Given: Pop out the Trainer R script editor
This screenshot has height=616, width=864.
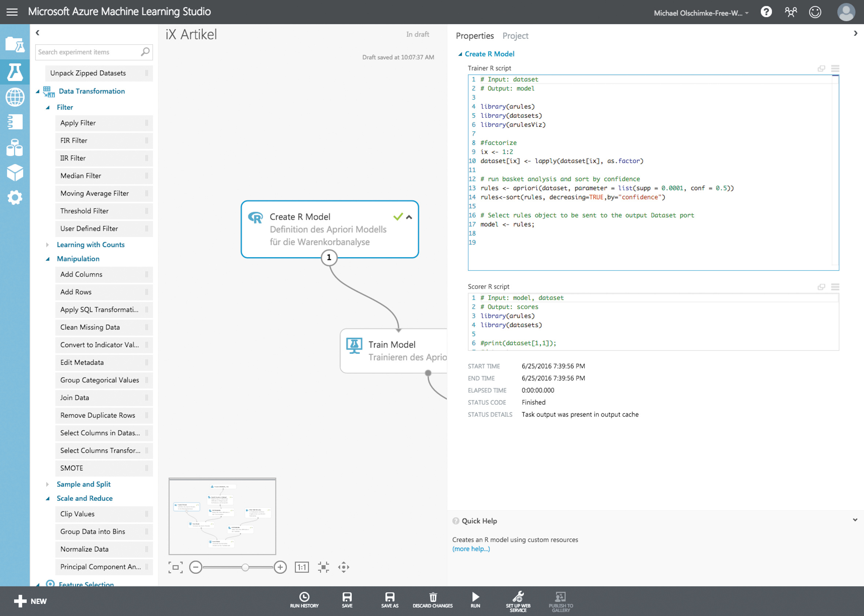Looking at the screenshot, I should coord(821,69).
